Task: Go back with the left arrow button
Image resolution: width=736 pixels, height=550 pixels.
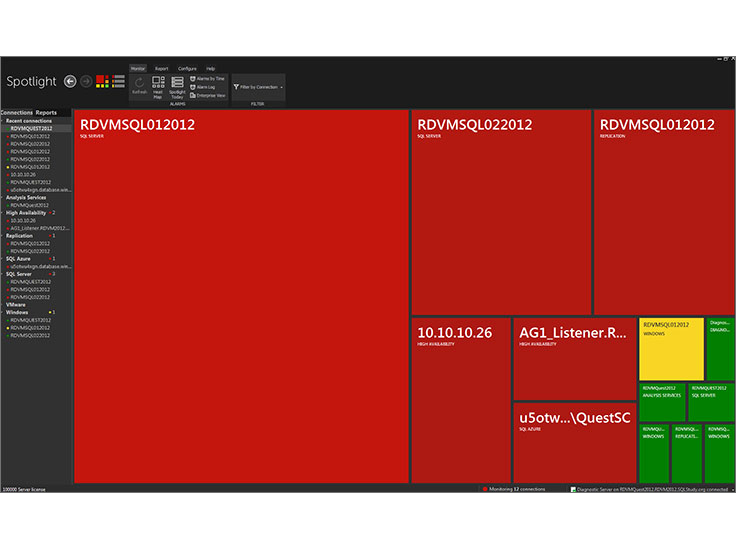Action: [70, 82]
